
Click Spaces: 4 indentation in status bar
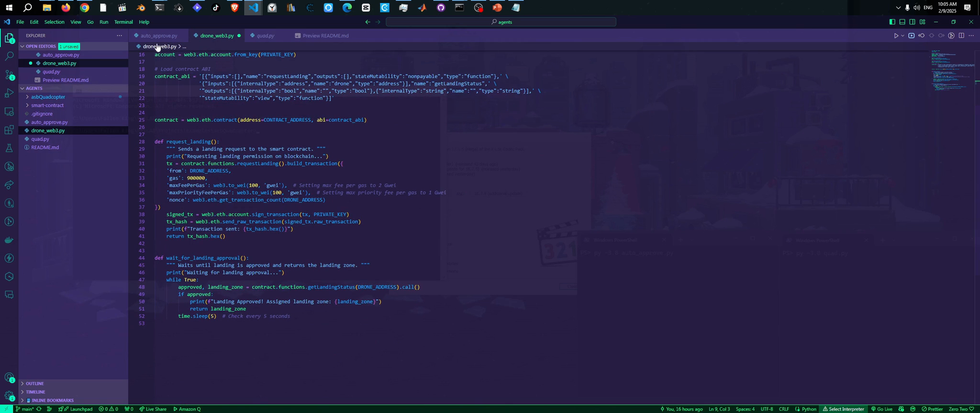[x=745, y=409]
